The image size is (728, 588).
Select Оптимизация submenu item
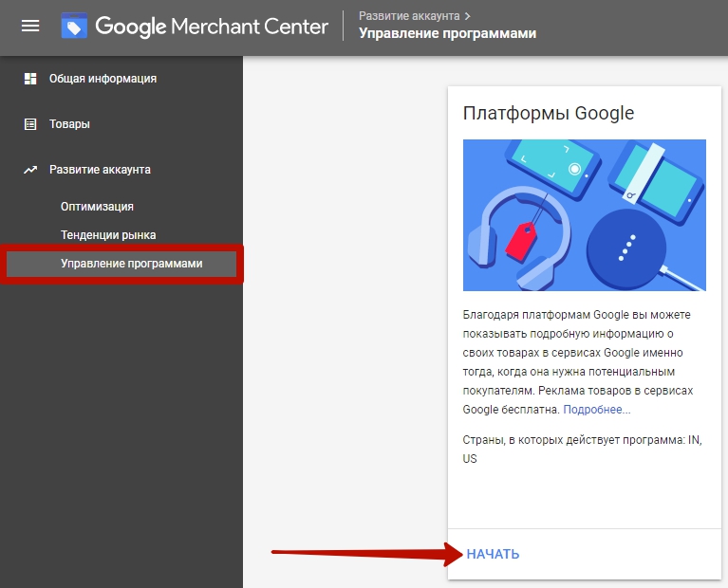(97, 207)
